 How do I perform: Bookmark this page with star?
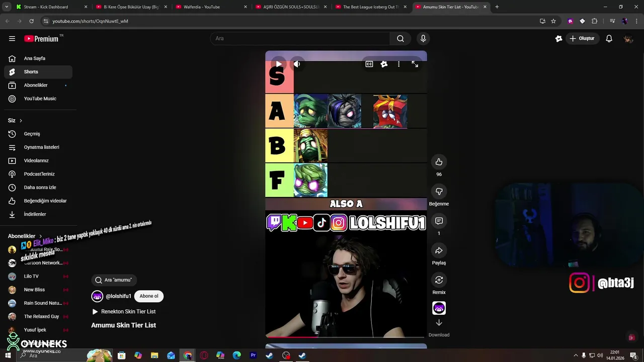tap(553, 21)
